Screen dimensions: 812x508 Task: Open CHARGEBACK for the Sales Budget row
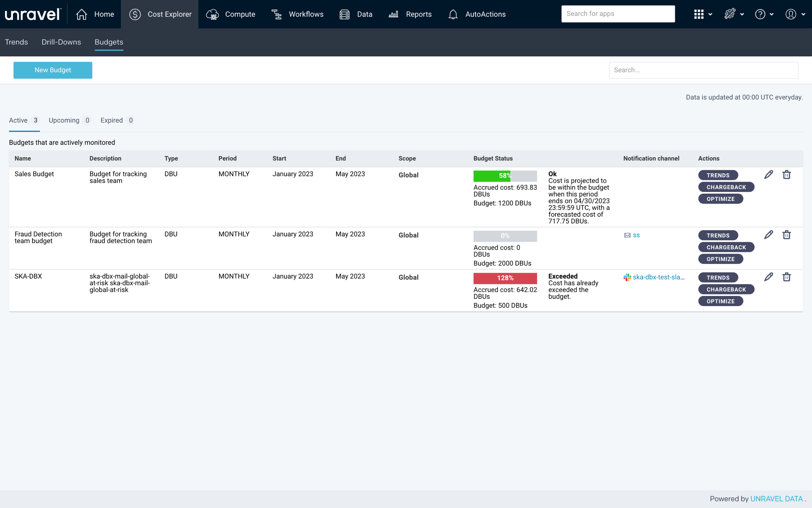click(x=726, y=187)
